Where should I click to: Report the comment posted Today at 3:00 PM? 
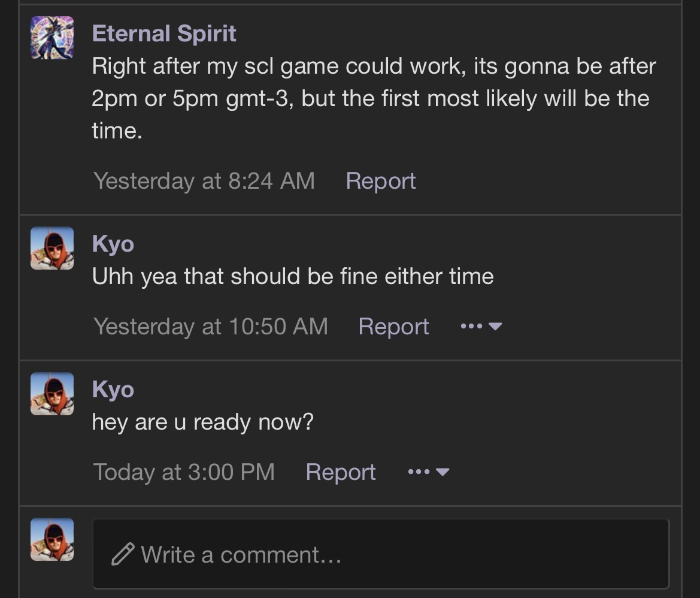pos(341,472)
